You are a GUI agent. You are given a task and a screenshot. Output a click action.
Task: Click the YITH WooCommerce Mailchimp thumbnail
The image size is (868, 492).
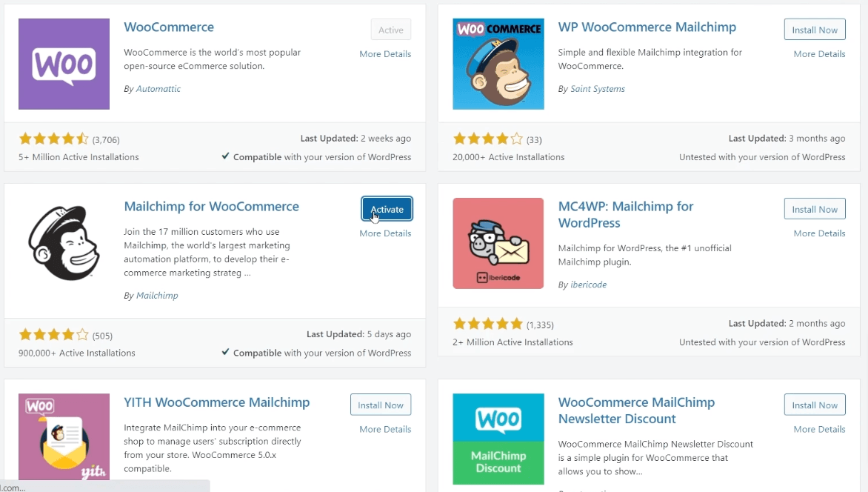pyautogui.click(x=64, y=439)
